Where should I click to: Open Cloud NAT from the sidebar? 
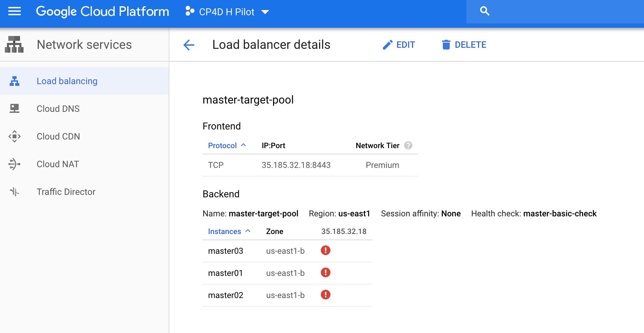pyautogui.click(x=58, y=164)
